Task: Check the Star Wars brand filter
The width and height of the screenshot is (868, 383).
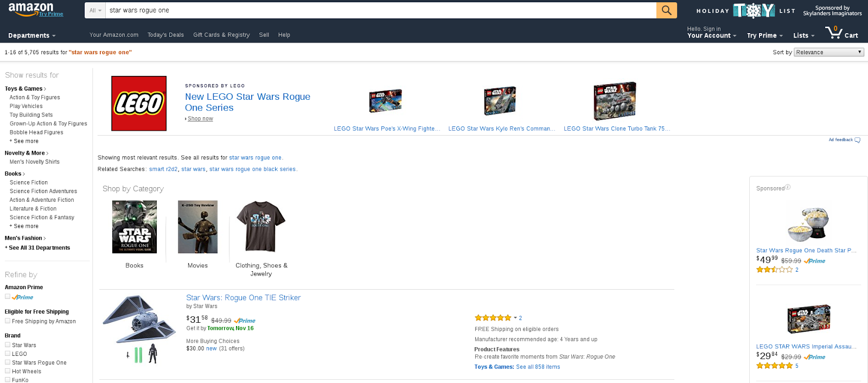Action: tap(8, 345)
